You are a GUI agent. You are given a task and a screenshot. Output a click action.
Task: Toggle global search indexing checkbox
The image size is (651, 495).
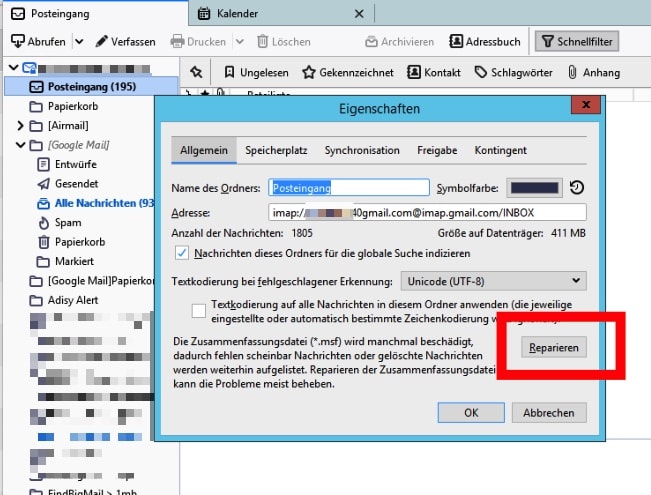[x=182, y=252]
